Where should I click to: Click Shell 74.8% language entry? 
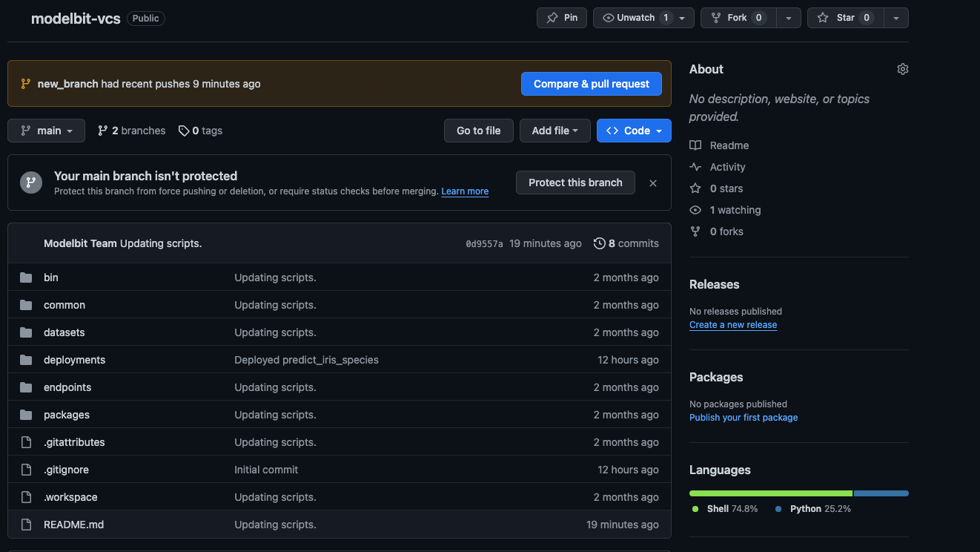724,509
